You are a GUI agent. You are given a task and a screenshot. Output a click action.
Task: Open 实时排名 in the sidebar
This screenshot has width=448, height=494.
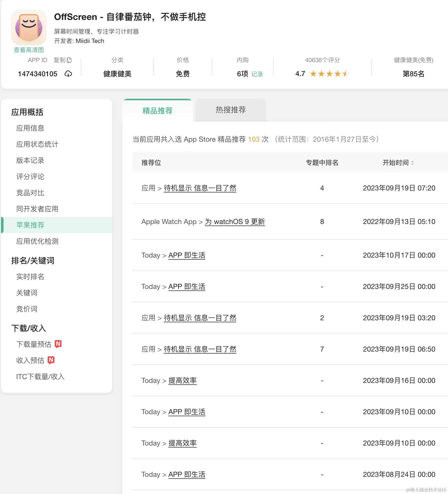click(x=30, y=277)
